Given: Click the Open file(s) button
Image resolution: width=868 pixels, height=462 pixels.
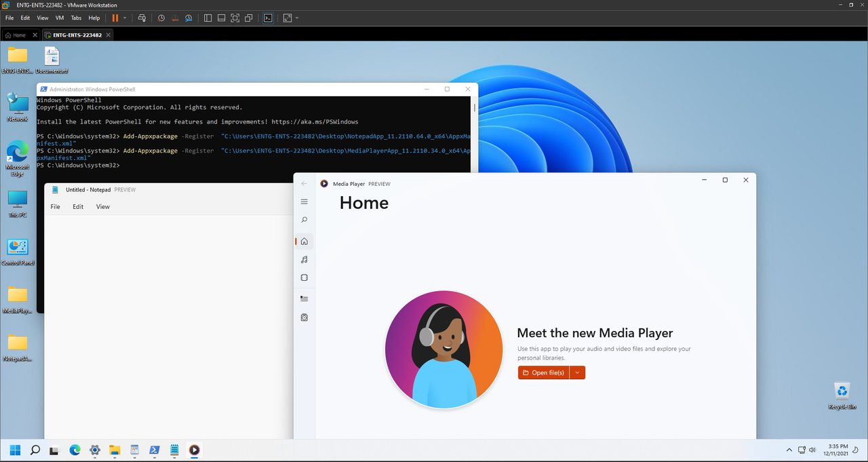Looking at the screenshot, I should pyautogui.click(x=543, y=372).
